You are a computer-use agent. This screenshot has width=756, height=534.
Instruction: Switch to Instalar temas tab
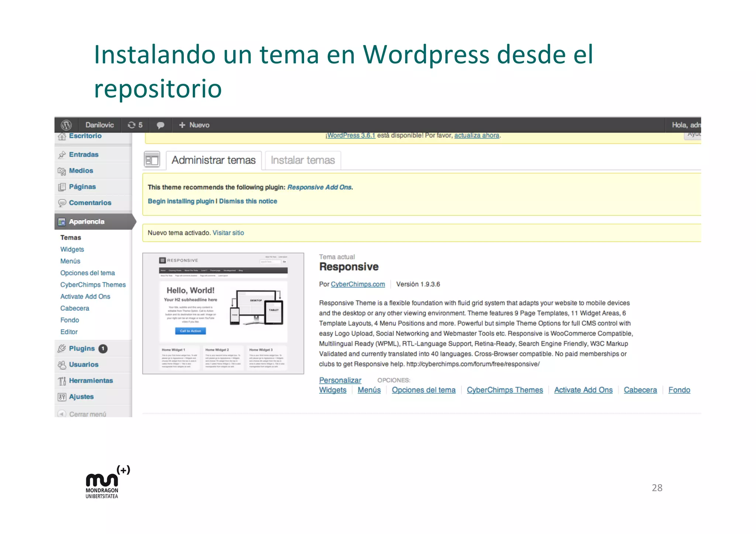[x=303, y=160]
